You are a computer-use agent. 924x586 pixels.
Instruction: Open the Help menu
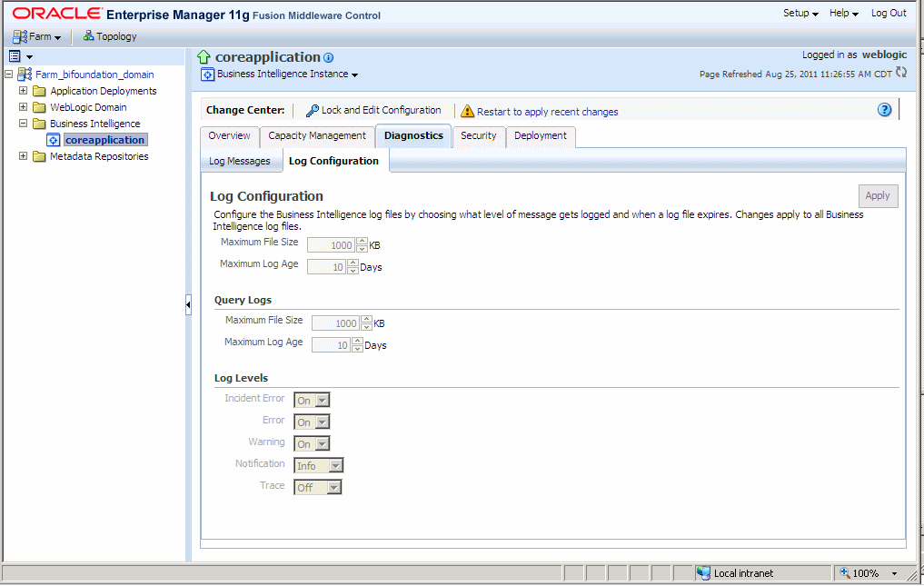click(x=840, y=13)
